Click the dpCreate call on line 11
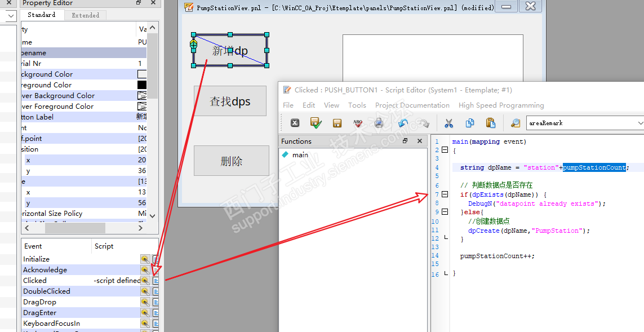Screen dimensions: 644x332 point(529,231)
